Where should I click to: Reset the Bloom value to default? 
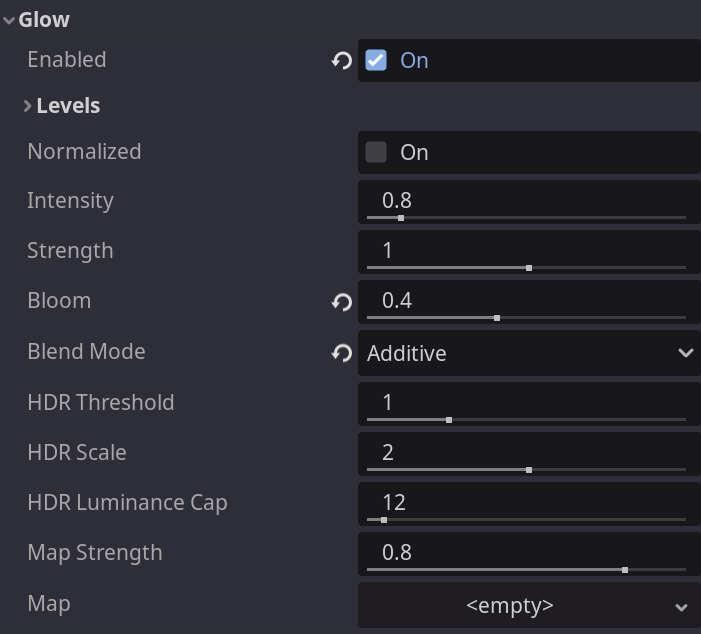click(342, 302)
